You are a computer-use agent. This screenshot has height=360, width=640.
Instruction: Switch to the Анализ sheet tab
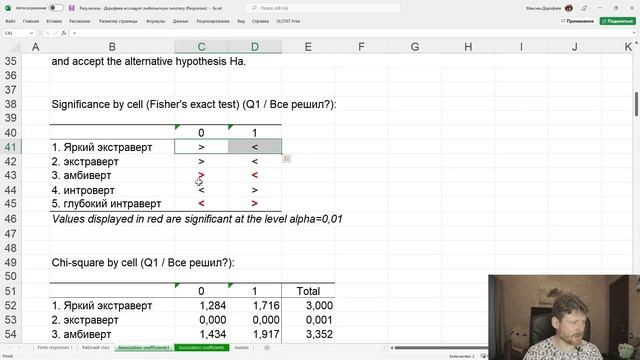point(242,348)
